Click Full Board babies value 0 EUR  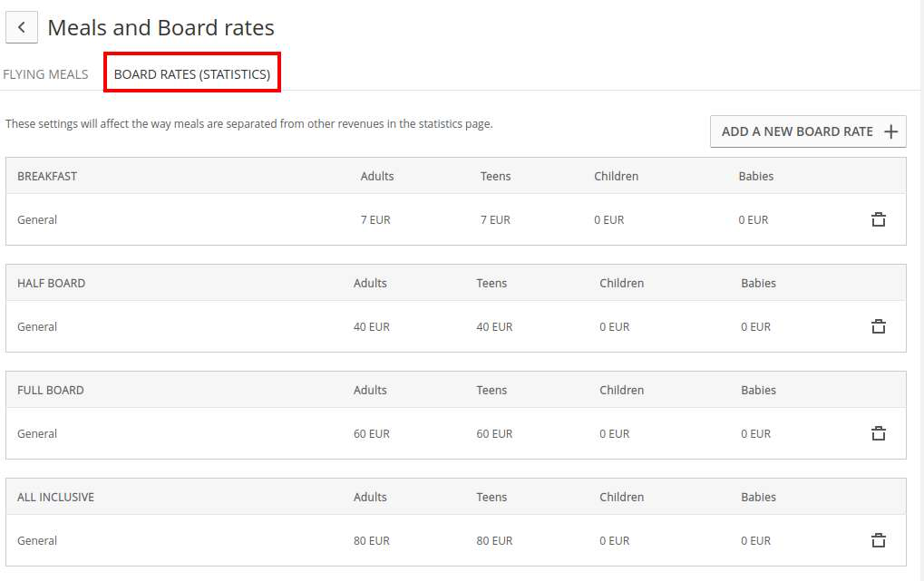[755, 433]
